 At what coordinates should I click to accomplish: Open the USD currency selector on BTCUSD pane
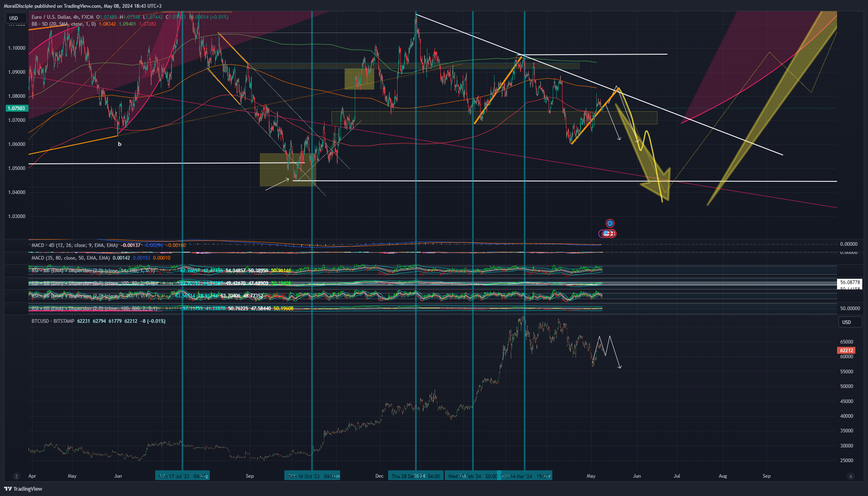pos(850,322)
